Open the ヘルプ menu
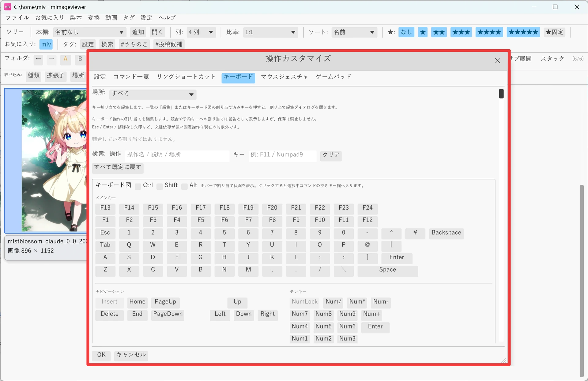588x381 pixels. tap(167, 18)
